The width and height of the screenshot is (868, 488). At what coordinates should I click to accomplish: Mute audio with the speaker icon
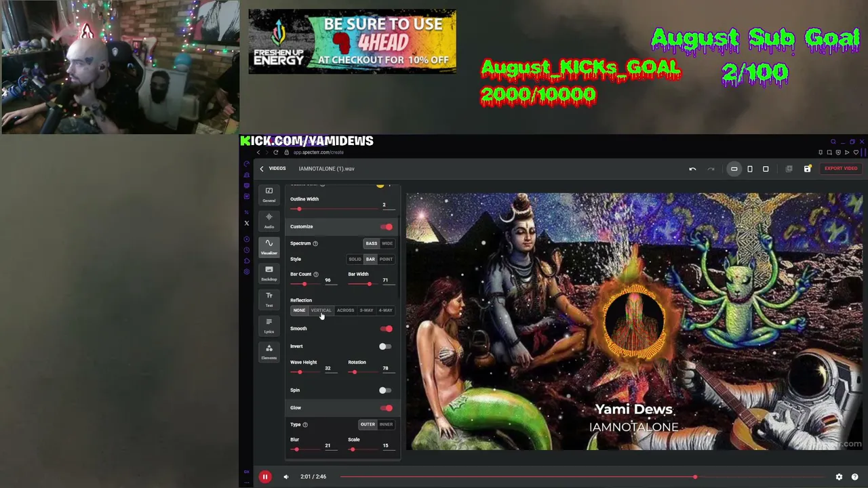click(x=286, y=477)
